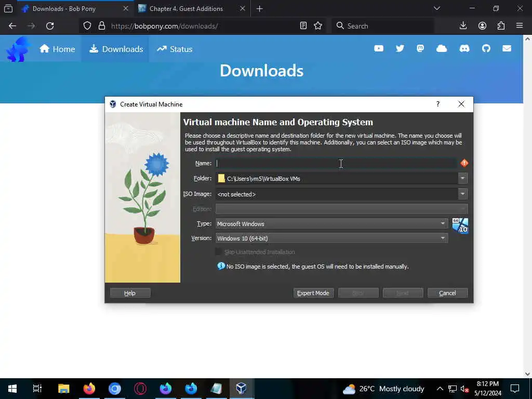The image size is (532, 399).
Task: Switch to Downloads - Bob Pony tab
Action: pos(75,8)
